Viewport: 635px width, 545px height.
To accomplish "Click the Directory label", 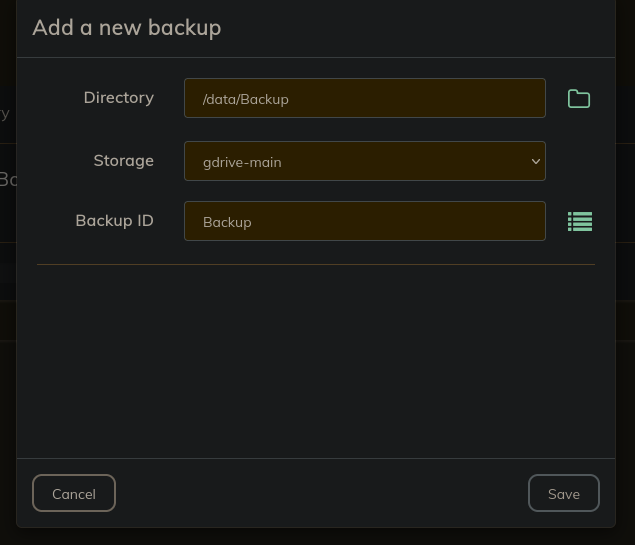I will click(118, 98).
